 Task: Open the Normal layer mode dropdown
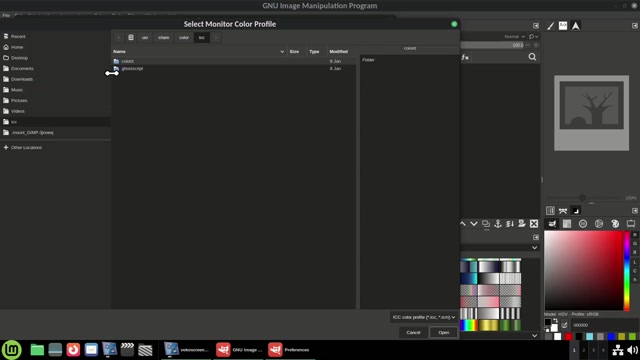click(514, 36)
